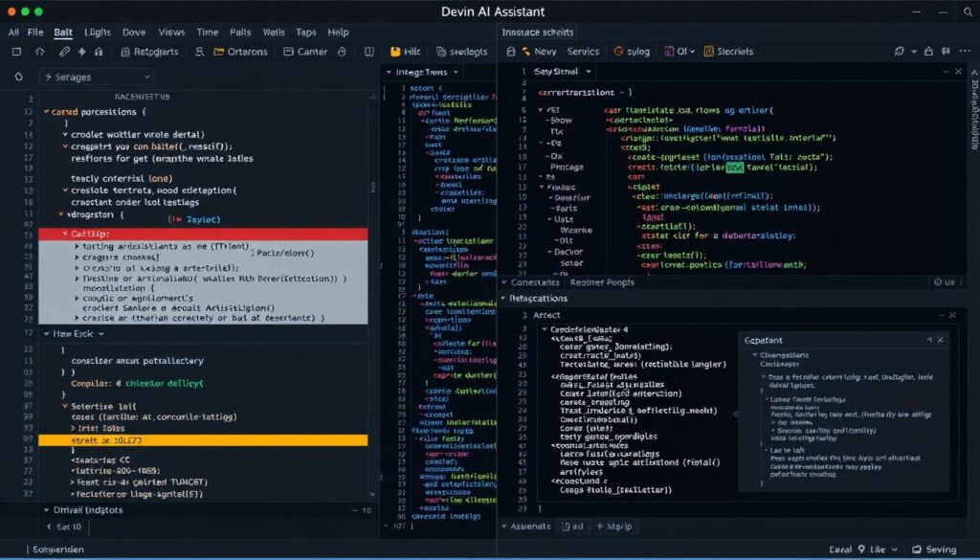The image size is (980, 560).
Task: Click the Ue icon button on Conestants bar
Action: coord(945,282)
